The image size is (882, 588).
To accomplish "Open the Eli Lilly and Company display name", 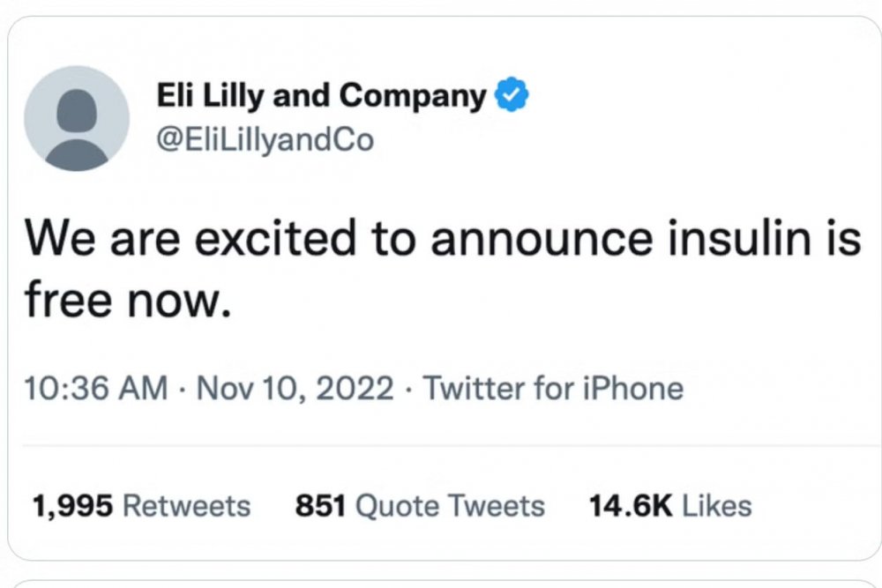I will (320, 96).
